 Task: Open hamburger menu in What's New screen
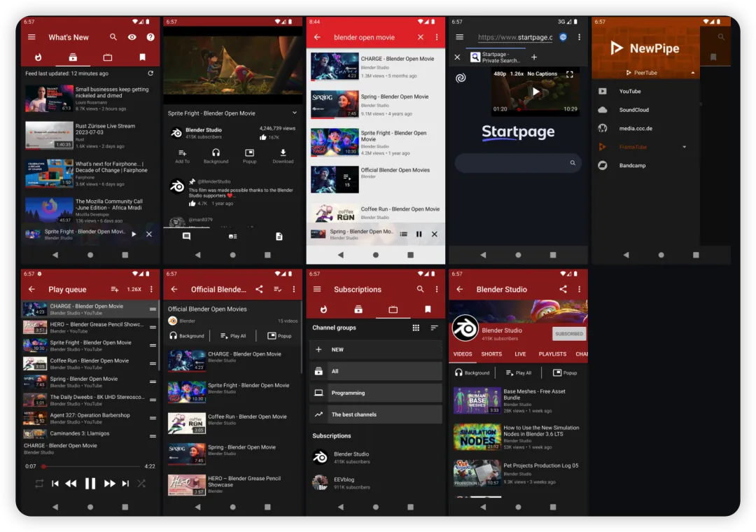pyautogui.click(x=31, y=37)
